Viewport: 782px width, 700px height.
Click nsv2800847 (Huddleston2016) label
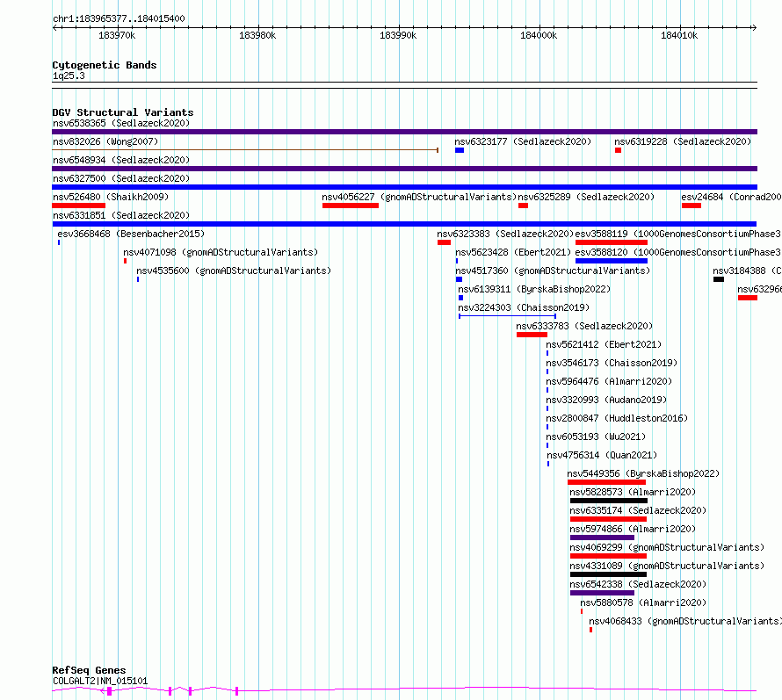(617, 418)
